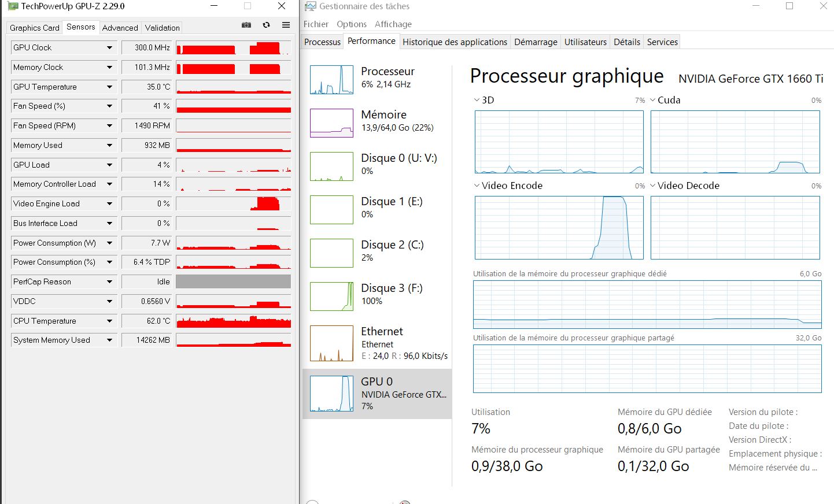Minimize the Task Manager window
The height and width of the screenshot is (504, 834).
tap(756, 6)
